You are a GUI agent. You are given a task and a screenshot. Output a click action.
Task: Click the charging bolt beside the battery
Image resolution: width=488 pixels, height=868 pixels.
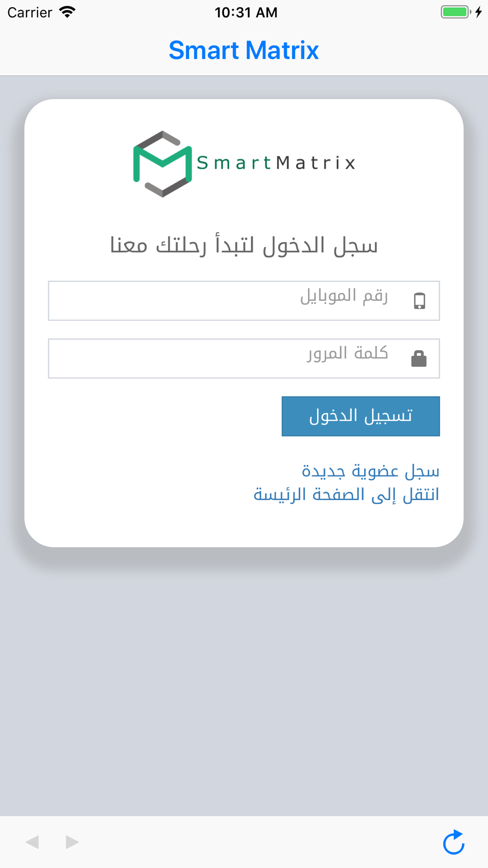[479, 12]
